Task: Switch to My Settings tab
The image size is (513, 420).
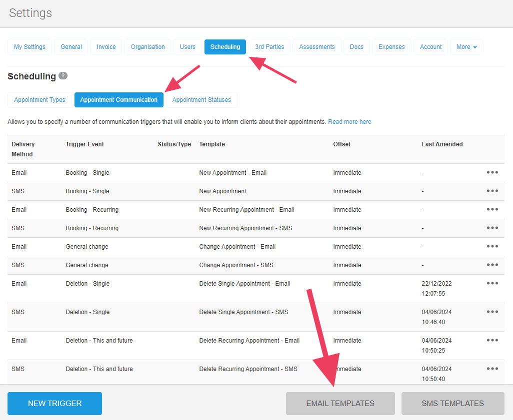Action: tap(29, 47)
